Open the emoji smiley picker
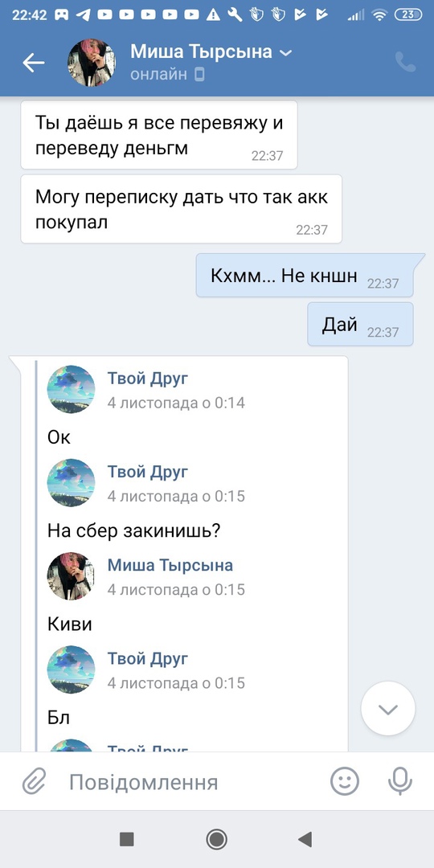The image size is (434, 868). coord(344,782)
